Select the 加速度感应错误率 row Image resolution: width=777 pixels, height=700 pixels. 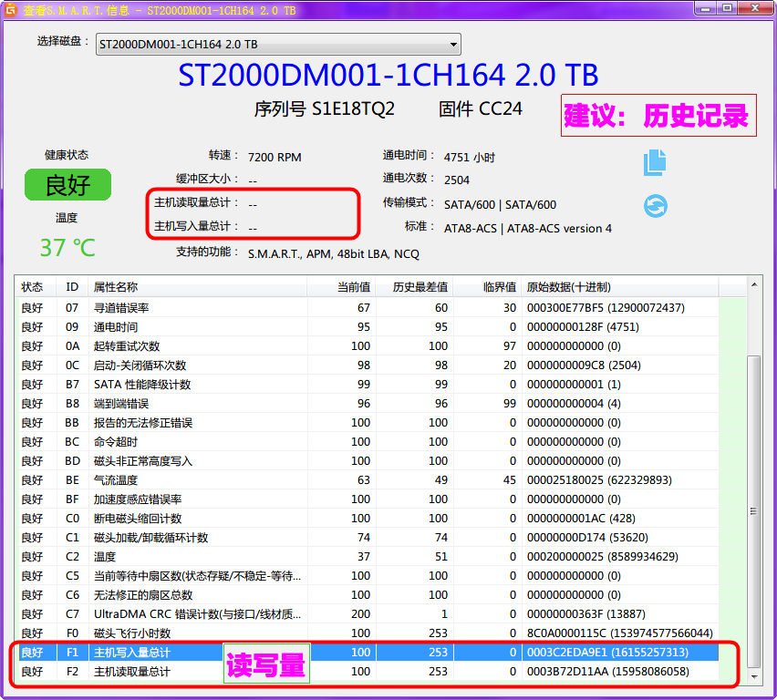[367, 499]
